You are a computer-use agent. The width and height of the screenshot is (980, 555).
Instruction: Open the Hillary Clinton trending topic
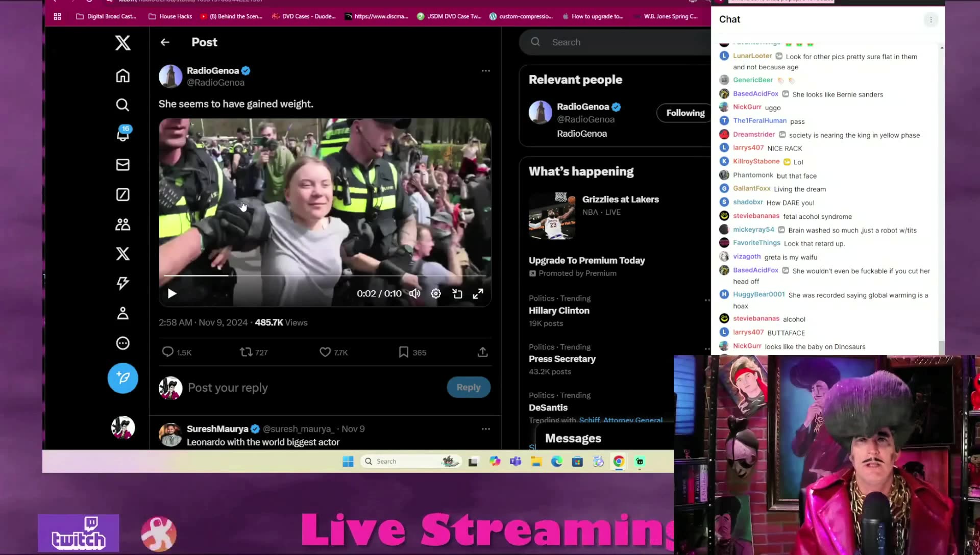tap(559, 310)
